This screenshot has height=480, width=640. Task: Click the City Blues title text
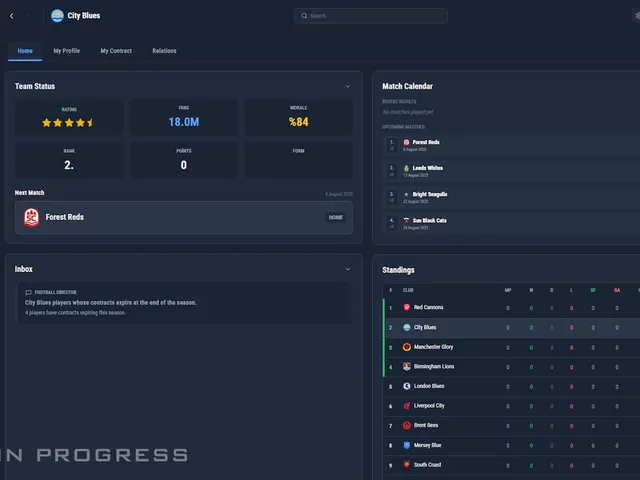(84, 16)
